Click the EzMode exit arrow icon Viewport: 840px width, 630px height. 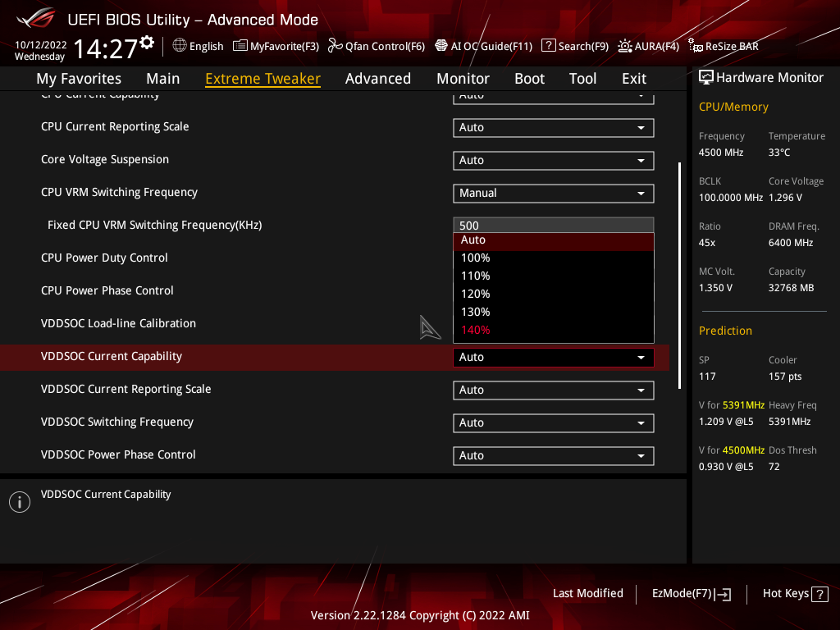point(723,594)
